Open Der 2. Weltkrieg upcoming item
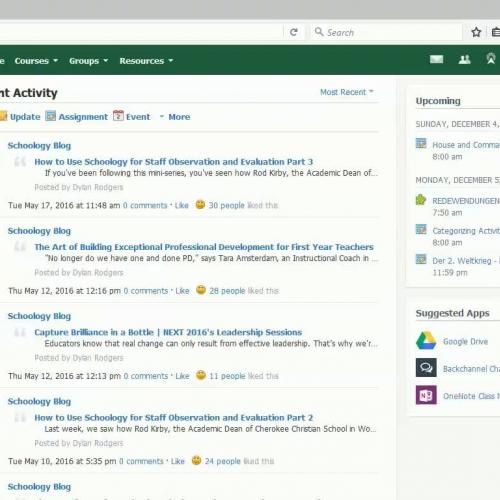 [x=466, y=261]
